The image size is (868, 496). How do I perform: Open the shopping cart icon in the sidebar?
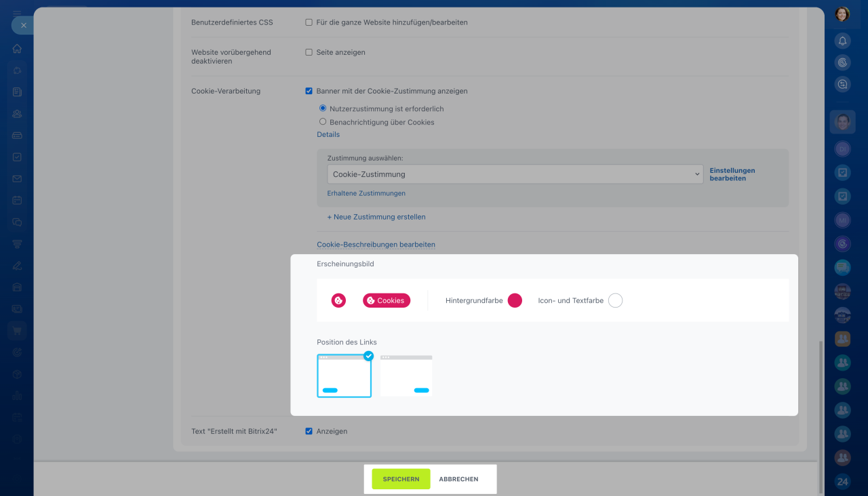pyautogui.click(x=17, y=331)
